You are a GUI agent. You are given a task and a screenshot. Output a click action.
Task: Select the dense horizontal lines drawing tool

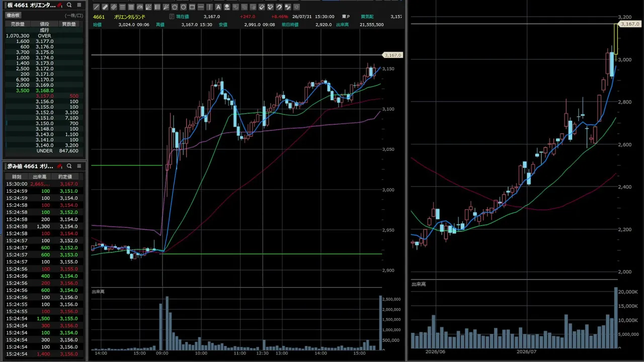click(x=131, y=7)
